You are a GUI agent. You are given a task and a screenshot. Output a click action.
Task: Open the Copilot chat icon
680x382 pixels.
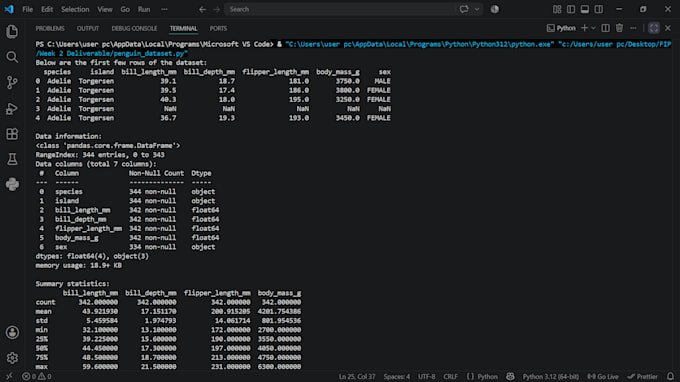[464, 9]
